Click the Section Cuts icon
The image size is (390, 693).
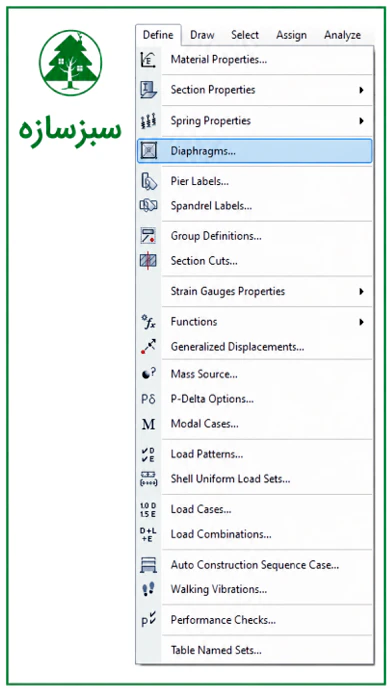[x=148, y=261]
